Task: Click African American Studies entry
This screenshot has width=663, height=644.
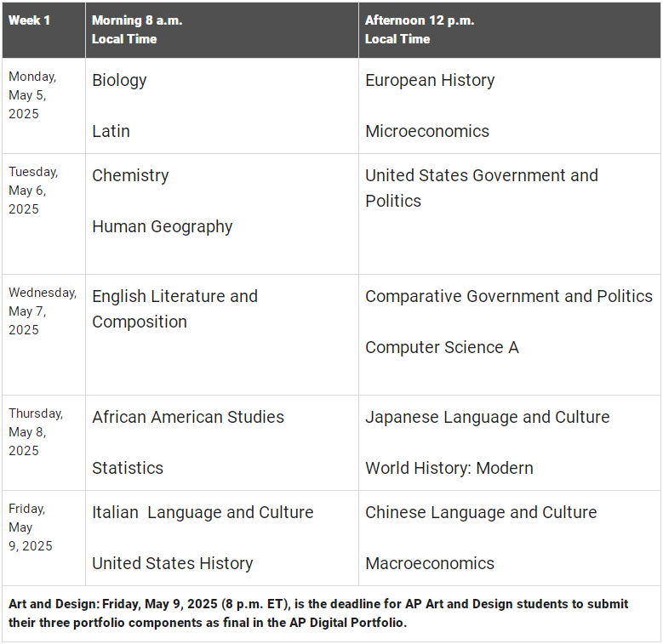Action: [188, 417]
